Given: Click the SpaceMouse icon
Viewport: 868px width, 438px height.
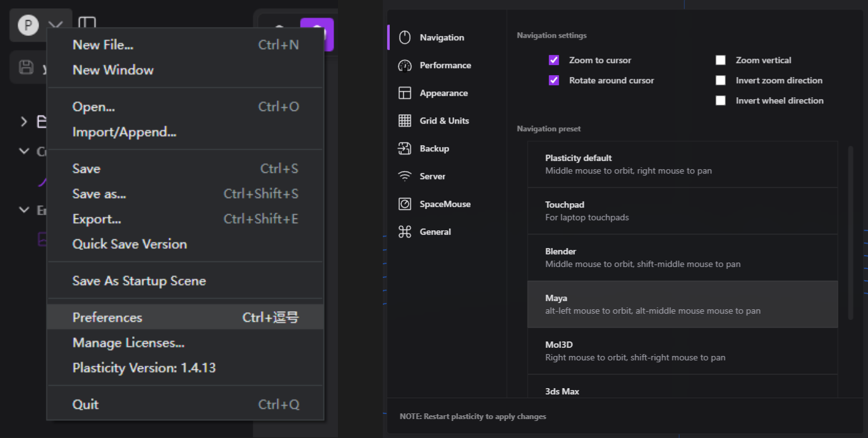Looking at the screenshot, I should [405, 204].
